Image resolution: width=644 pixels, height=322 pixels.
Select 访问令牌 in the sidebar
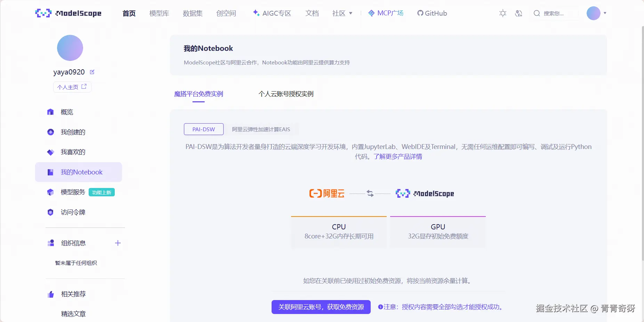(73, 212)
